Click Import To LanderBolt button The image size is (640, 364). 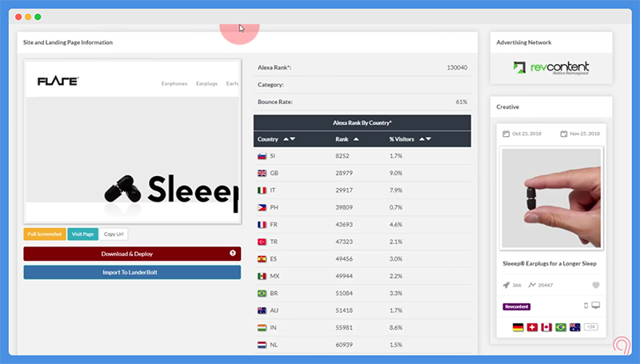pyautogui.click(x=132, y=272)
